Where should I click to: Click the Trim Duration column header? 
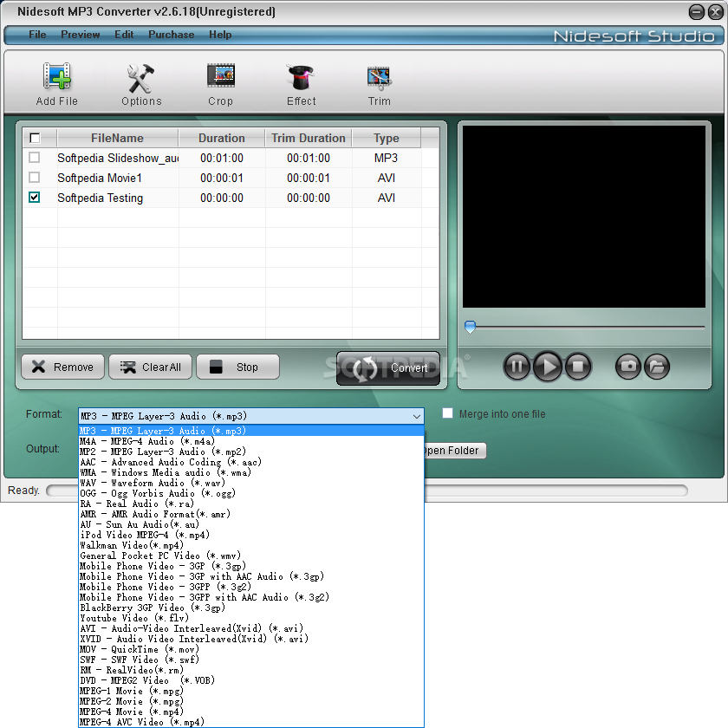click(x=309, y=138)
